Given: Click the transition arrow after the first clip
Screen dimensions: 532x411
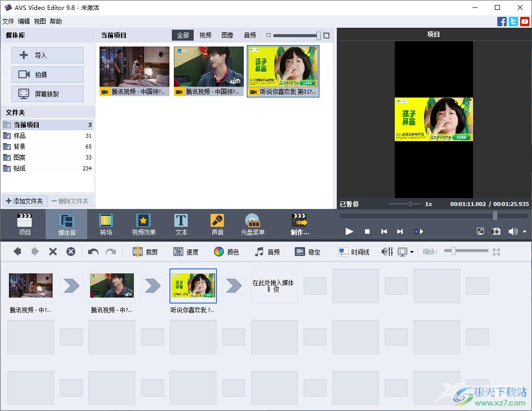Looking at the screenshot, I should [x=71, y=286].
